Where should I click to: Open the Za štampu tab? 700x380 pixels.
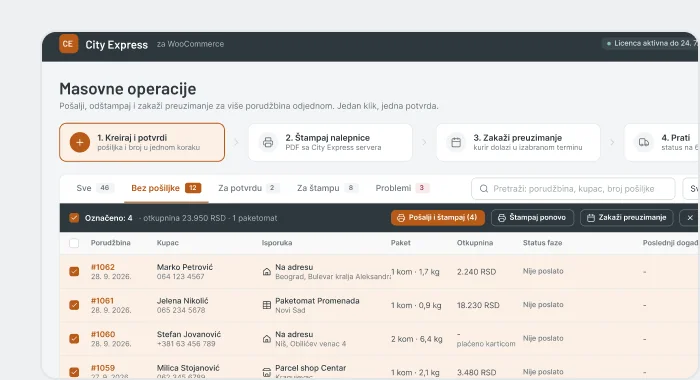click(327, 188)
